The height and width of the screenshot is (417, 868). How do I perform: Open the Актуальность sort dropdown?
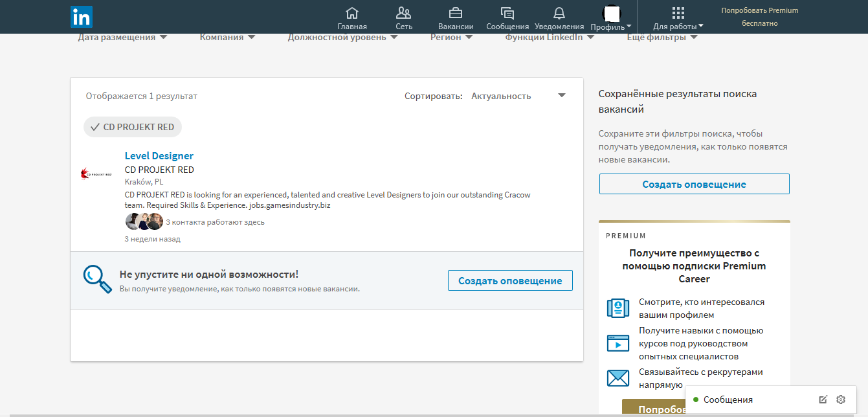(x=518, y=96)
